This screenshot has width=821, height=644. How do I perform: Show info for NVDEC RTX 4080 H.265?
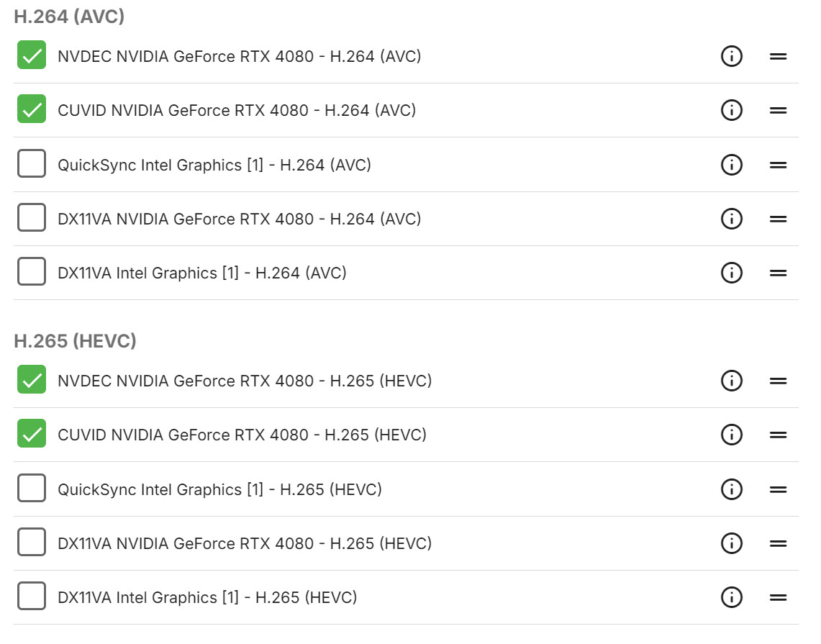(x=731, y=381)
